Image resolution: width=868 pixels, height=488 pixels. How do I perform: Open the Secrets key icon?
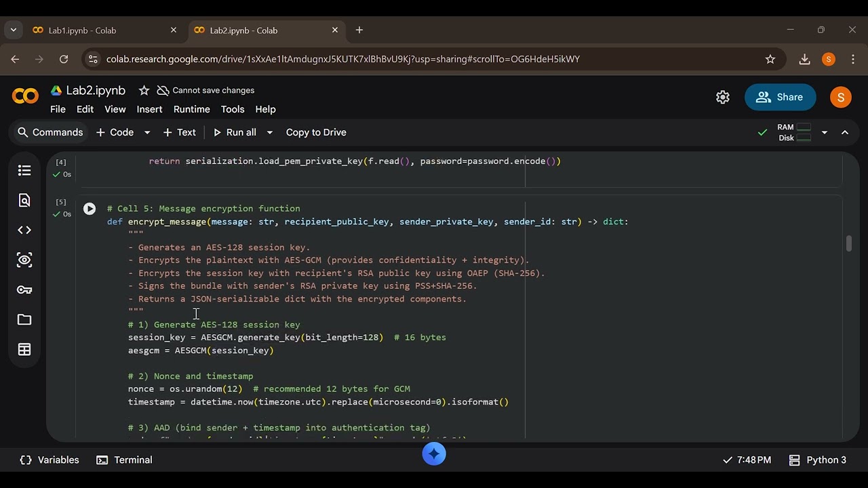(x=24, y=289)
